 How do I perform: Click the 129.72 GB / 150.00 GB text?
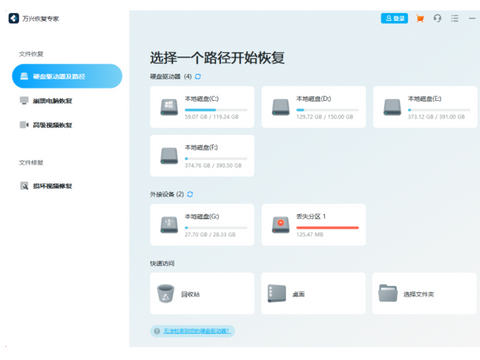click(325, 117)
